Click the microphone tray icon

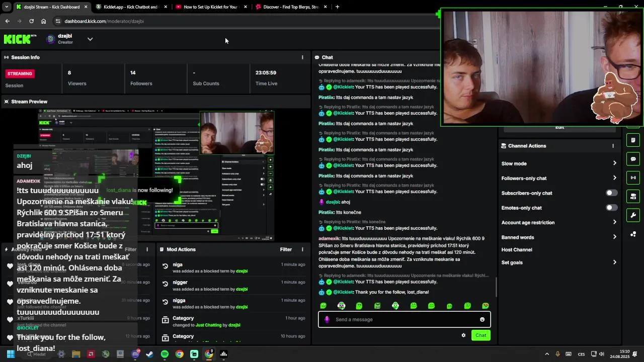point(557,354)
